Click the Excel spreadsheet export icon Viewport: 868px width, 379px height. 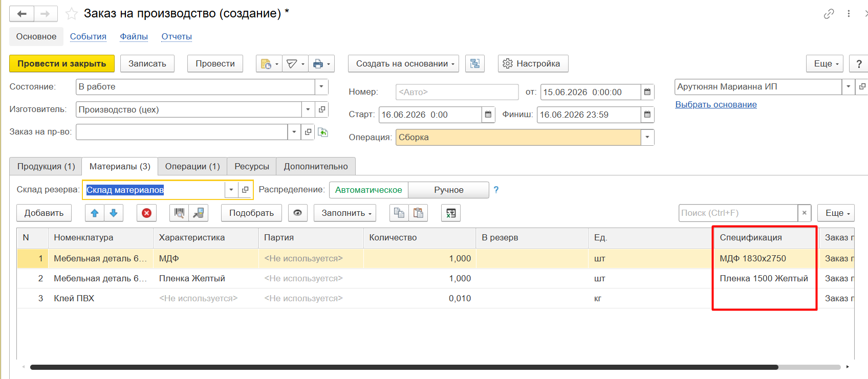(x=451, y=213)
